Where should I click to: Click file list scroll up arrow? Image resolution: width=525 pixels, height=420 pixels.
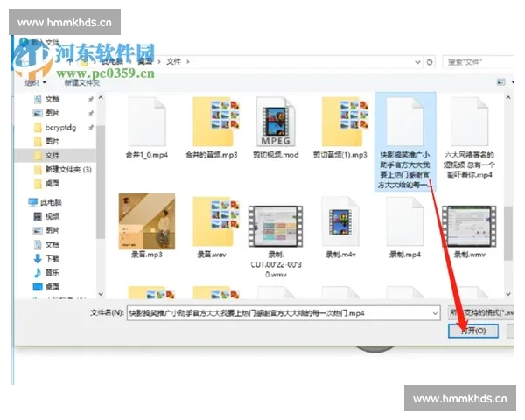508,98
